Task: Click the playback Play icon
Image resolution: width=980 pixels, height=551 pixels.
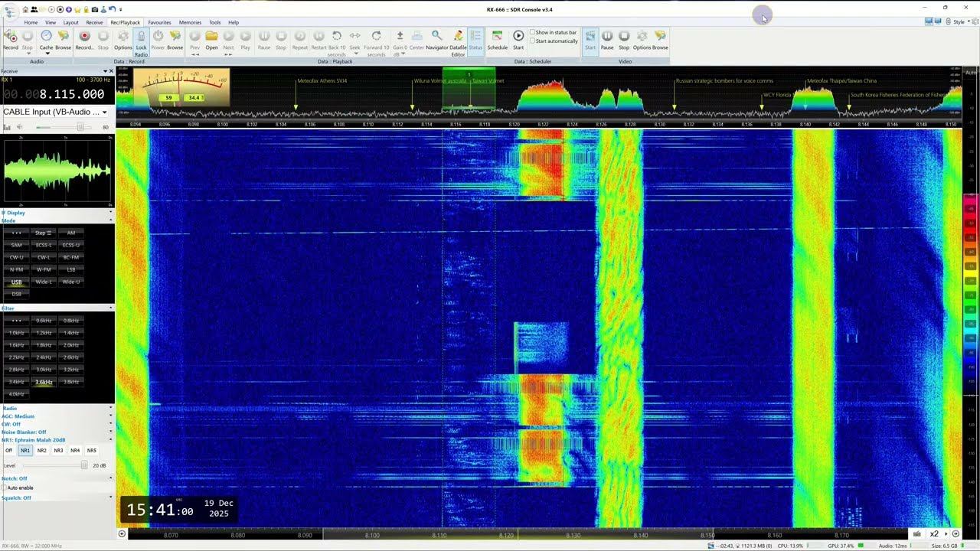Action: tap(245, 40)
